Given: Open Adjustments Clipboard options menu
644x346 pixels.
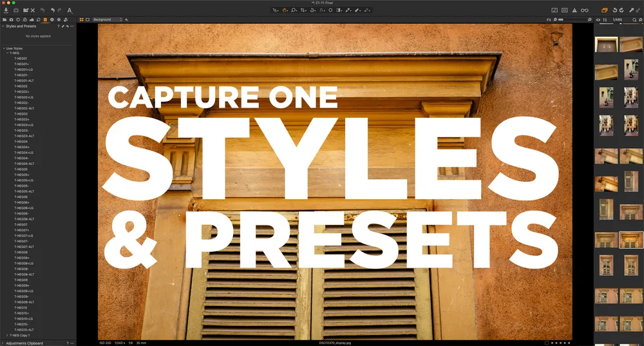Looking at the screenshot, I should click(x=72, y=343).
